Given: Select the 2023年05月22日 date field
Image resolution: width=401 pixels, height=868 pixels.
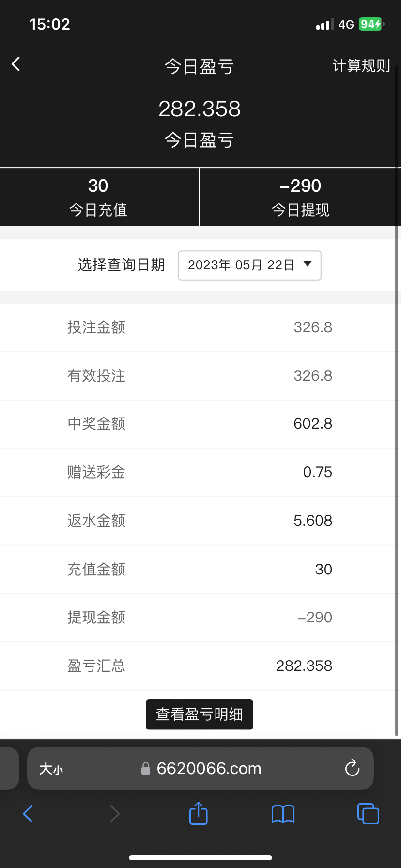Looking at the screenshot, I should click(241, 265).
